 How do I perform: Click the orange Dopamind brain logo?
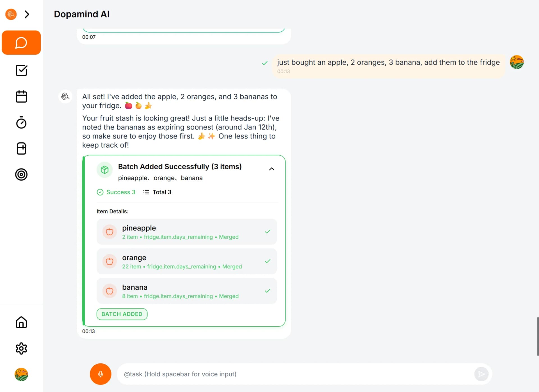11,14
